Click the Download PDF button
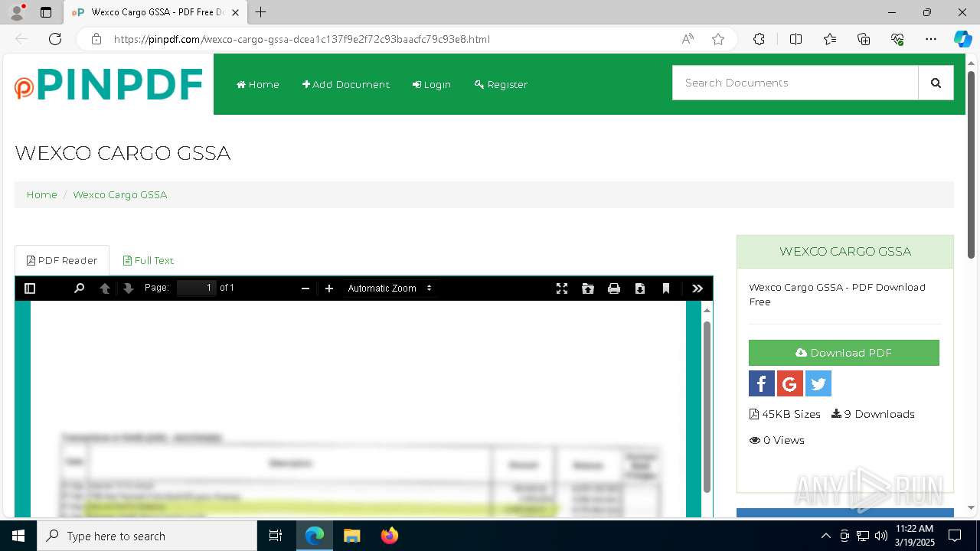The width and height of the screenshot is (980, 551). click(x=844, y=353)
